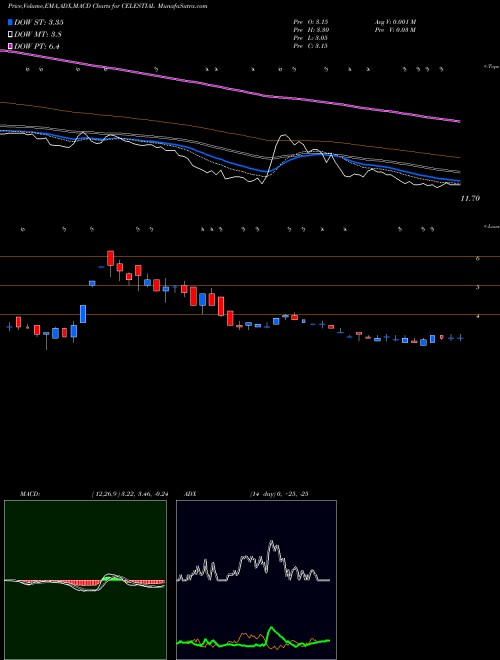
Task: Open the MACD indicator chart
Action: (x=85, y=580)
